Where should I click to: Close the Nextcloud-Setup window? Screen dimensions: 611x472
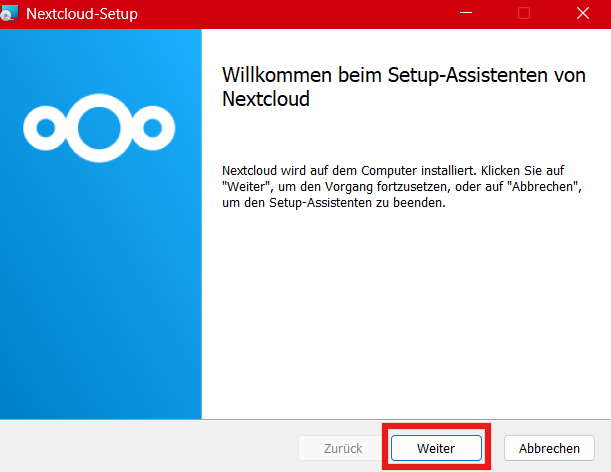coord(583,14)
